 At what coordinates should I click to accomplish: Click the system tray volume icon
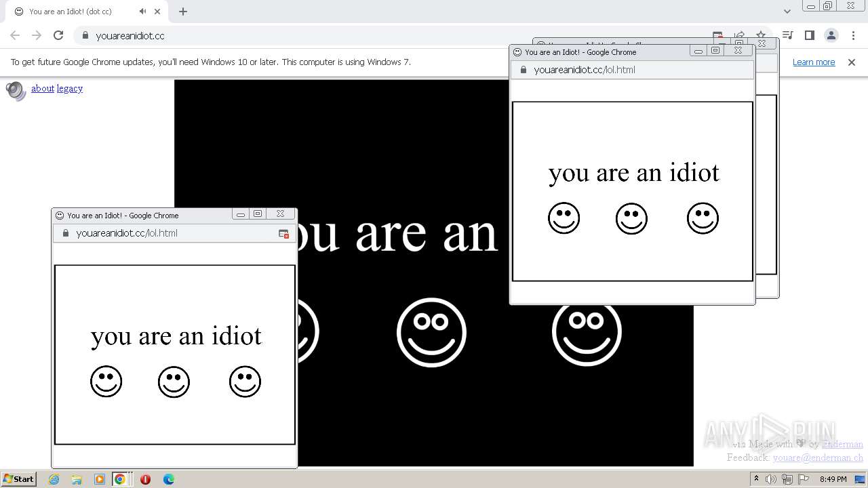pos(771,479)
